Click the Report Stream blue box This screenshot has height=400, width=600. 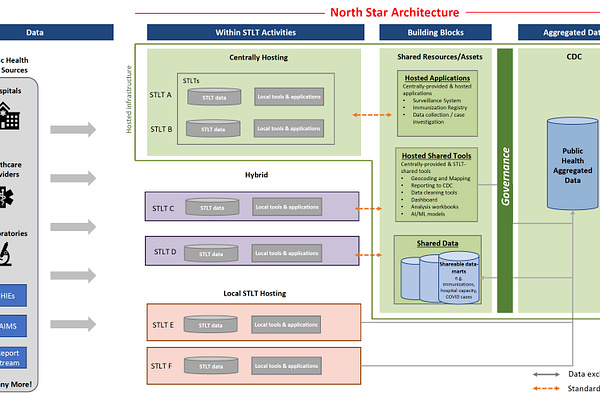coord(13,358)
